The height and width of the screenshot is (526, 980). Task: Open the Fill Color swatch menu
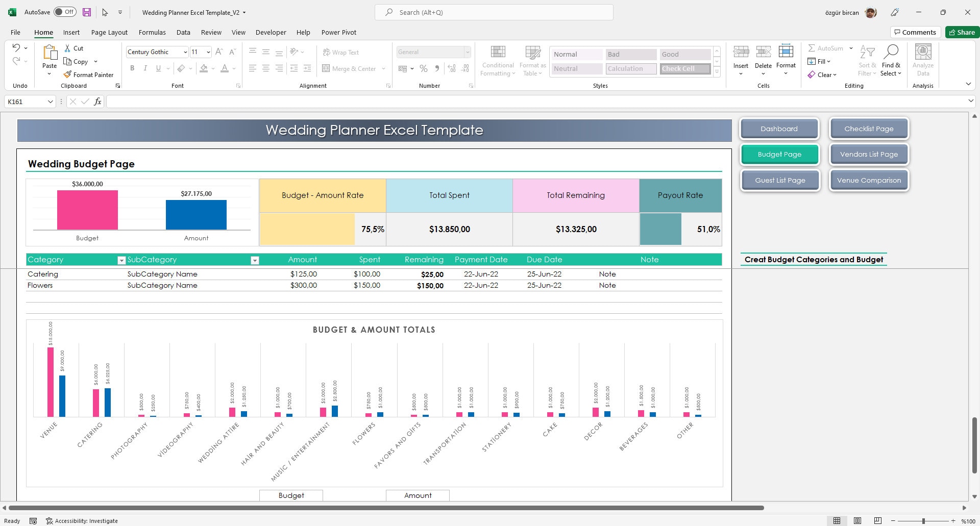[203, 68]
